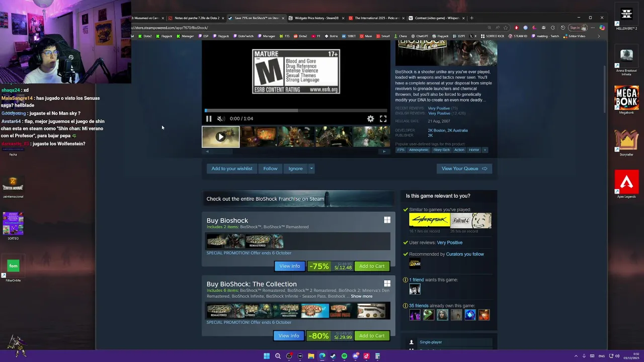The width and height of the screenshot is (644, 362).
Task: Open the video player settings gear
Action: (x=370, y=119)
